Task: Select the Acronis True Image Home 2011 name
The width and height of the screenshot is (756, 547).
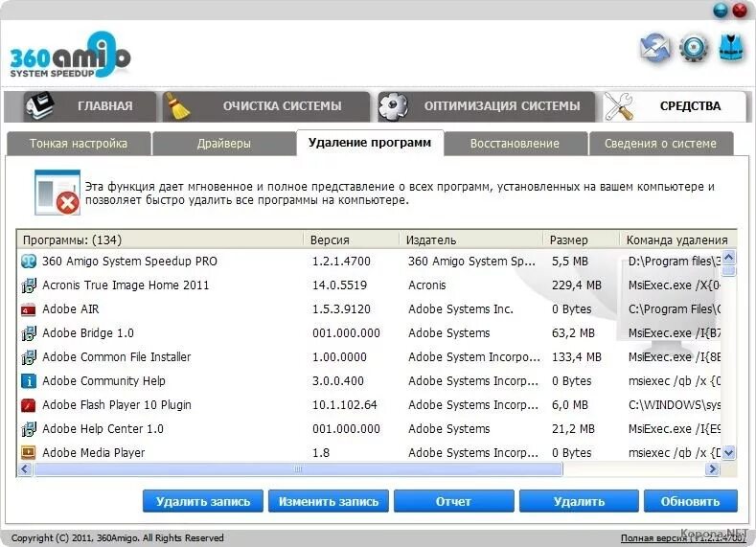Action: 126,285
